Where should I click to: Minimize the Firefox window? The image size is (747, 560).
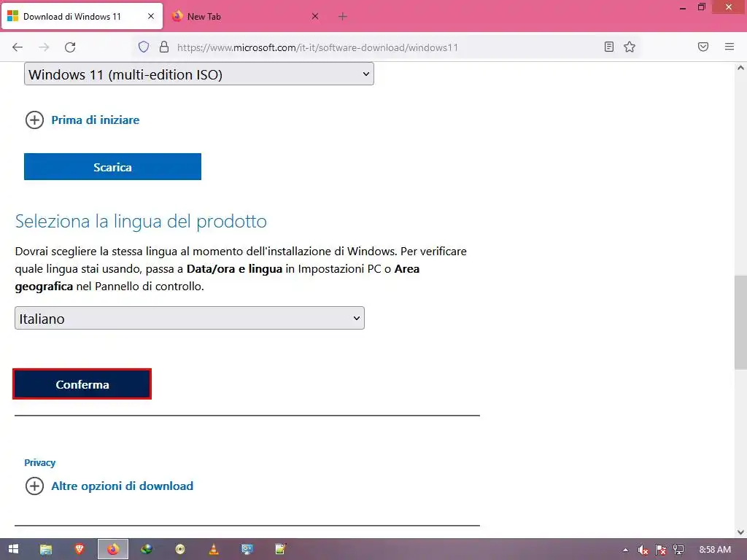(x=683, y=7)
